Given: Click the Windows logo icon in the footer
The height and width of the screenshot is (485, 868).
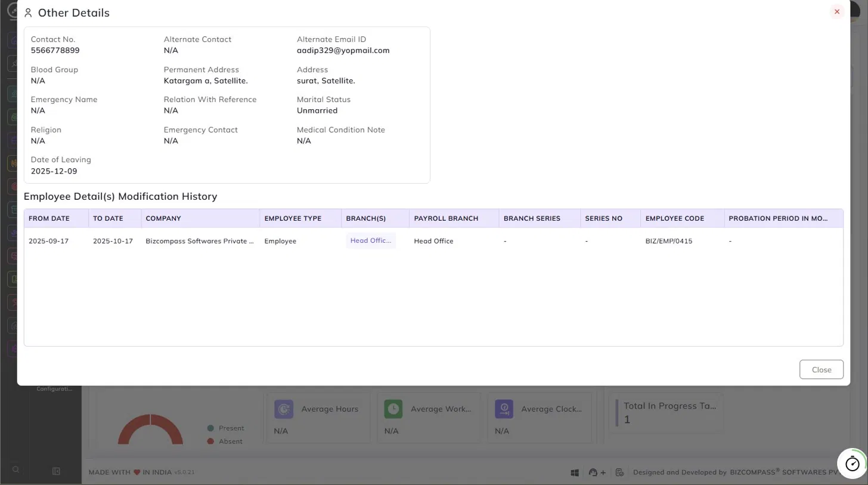Looking at the screenshot, I should click(x=575, y=472).
